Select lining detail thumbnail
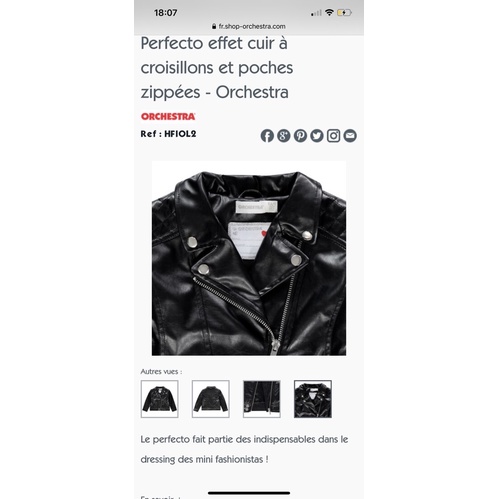This screenshot has height=499, width=499. tap(262, 399)
